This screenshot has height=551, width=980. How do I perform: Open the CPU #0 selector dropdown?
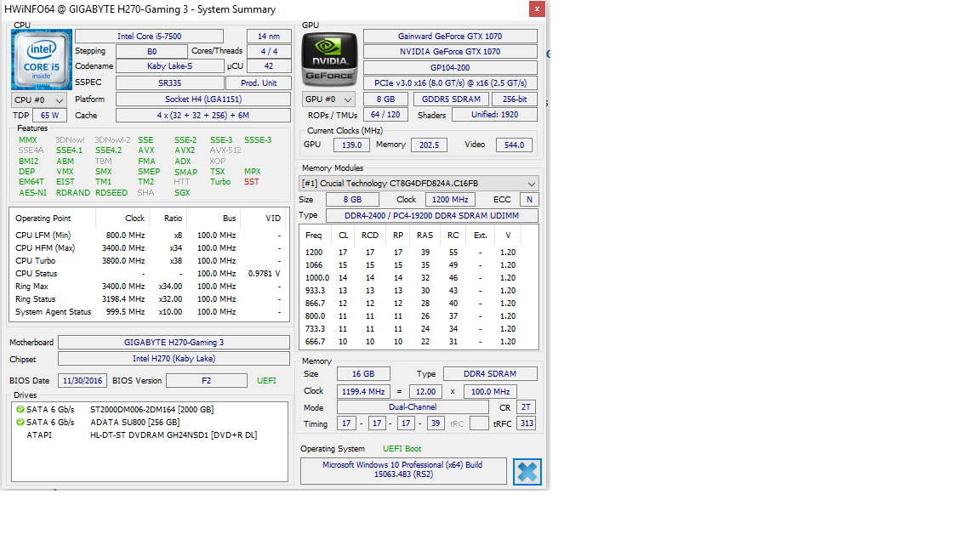click(x=38, y=100)
